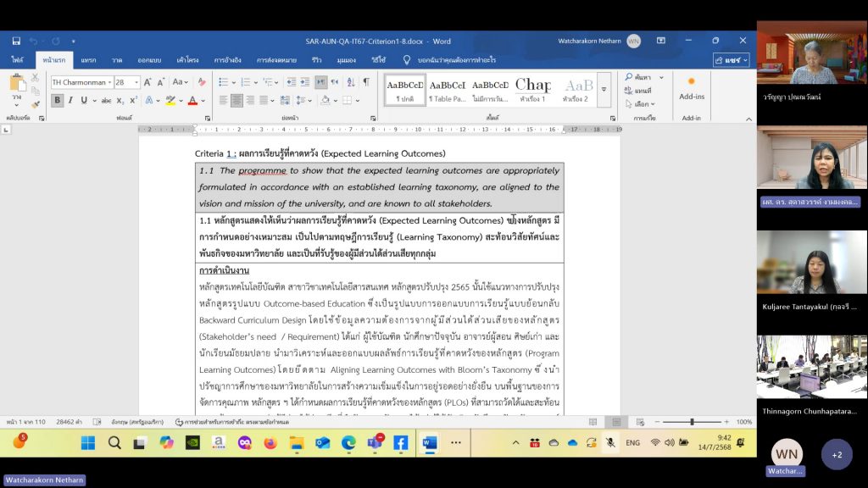Open Microsoft Edge from the taskbar
Viewport: 868px width, 488px height.
pos(348,442)
